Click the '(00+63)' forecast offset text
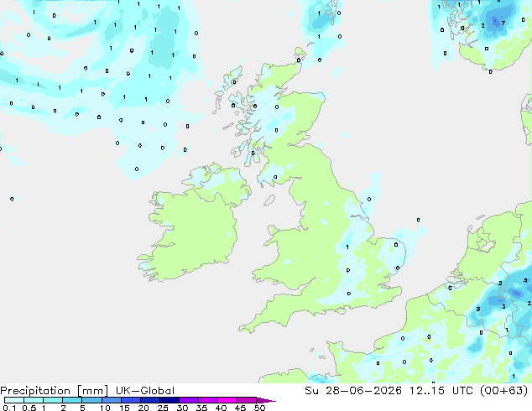 pos(504,391)
